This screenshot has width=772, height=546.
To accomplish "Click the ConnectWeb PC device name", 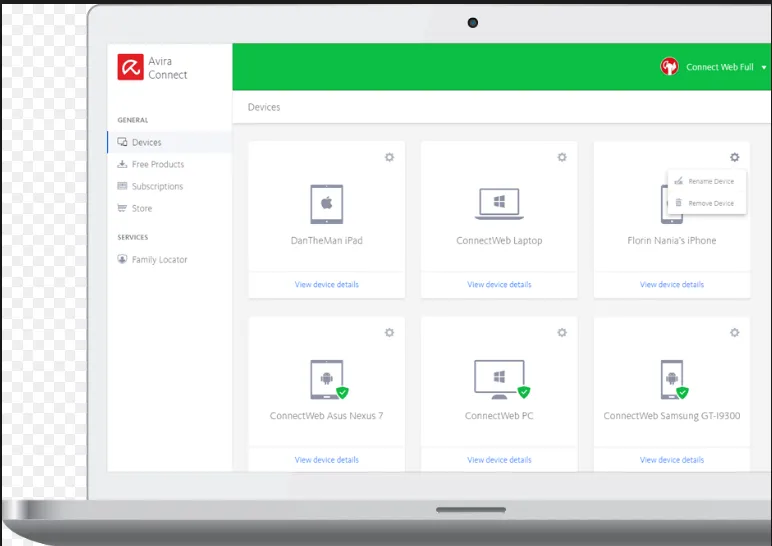I will (499, 416).
